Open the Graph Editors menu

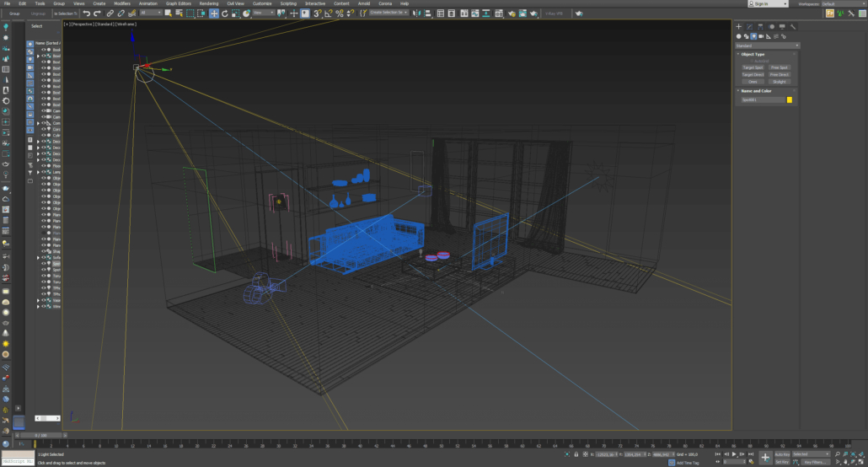coord(179,3)
